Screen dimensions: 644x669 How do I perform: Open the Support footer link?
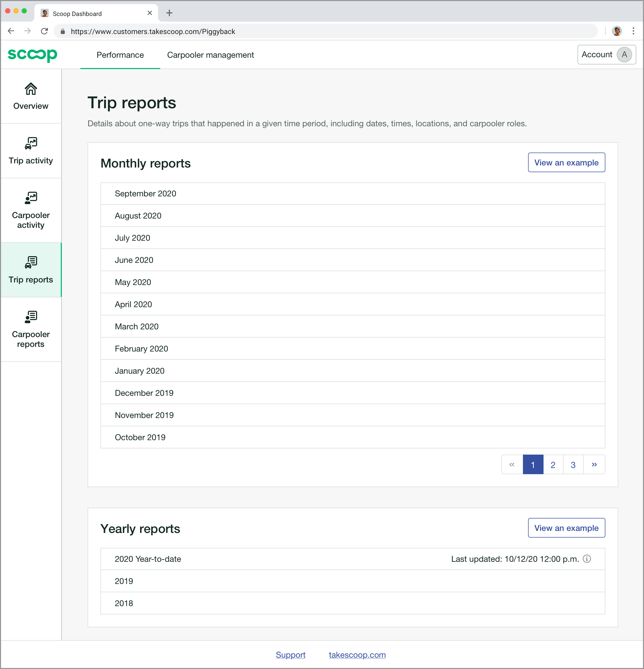(x=291, y=655)
